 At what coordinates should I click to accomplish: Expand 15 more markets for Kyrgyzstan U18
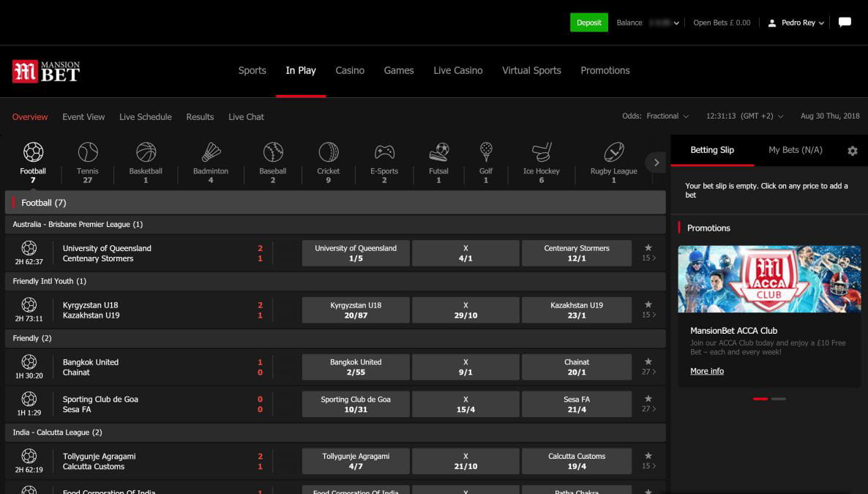648,315
